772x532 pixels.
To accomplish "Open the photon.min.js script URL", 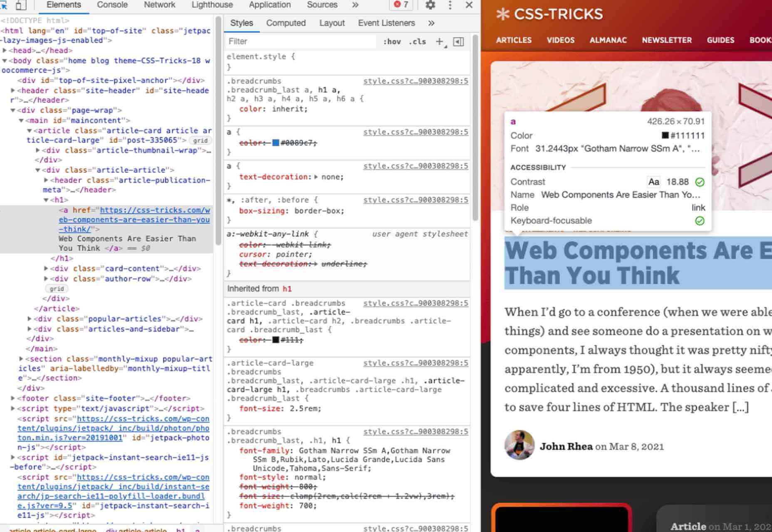I will coord(113,428).
